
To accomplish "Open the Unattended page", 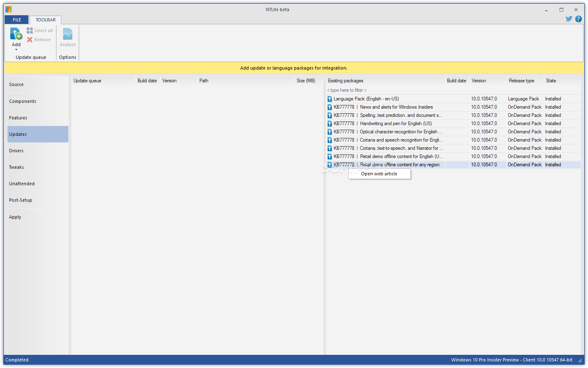I will point(38,184).
